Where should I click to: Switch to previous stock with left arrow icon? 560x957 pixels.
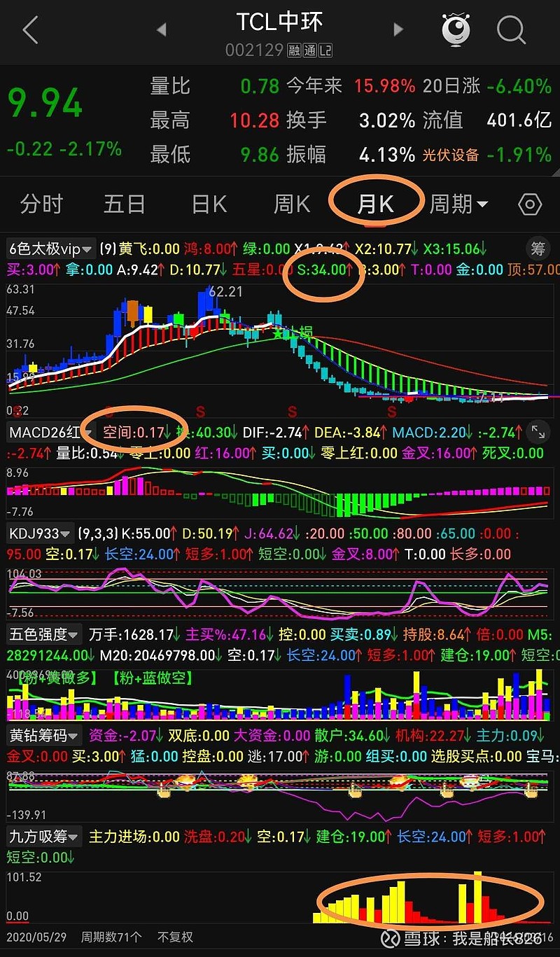pos(162,29)
